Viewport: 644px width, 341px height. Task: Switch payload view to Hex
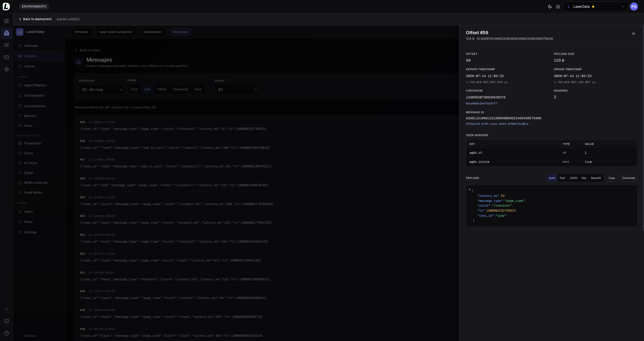(x=584, y=178)
